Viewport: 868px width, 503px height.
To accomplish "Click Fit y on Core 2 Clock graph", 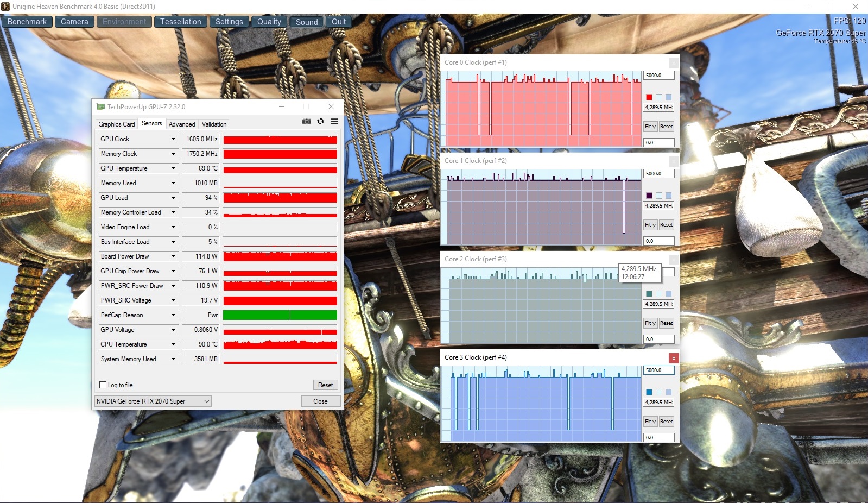I will tap(650, 323).
